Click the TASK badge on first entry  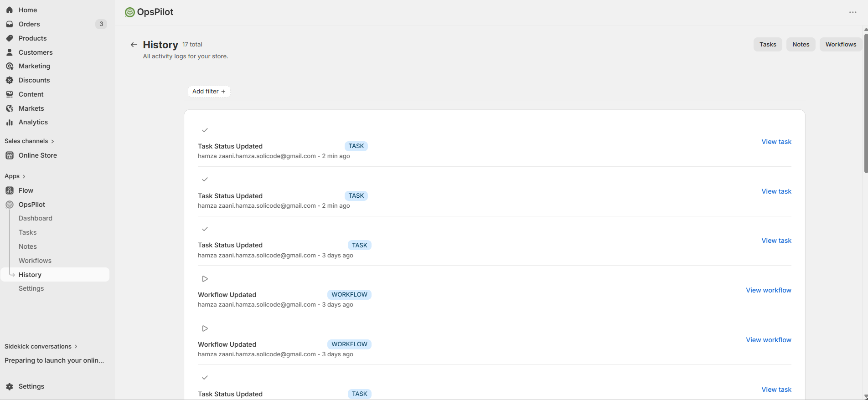(356, 146)
